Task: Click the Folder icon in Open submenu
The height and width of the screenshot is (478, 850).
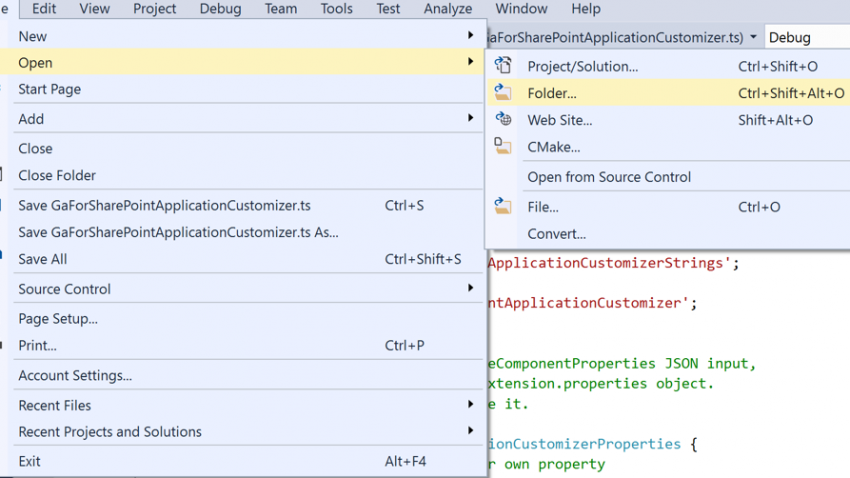Action: tap(503, 93)
